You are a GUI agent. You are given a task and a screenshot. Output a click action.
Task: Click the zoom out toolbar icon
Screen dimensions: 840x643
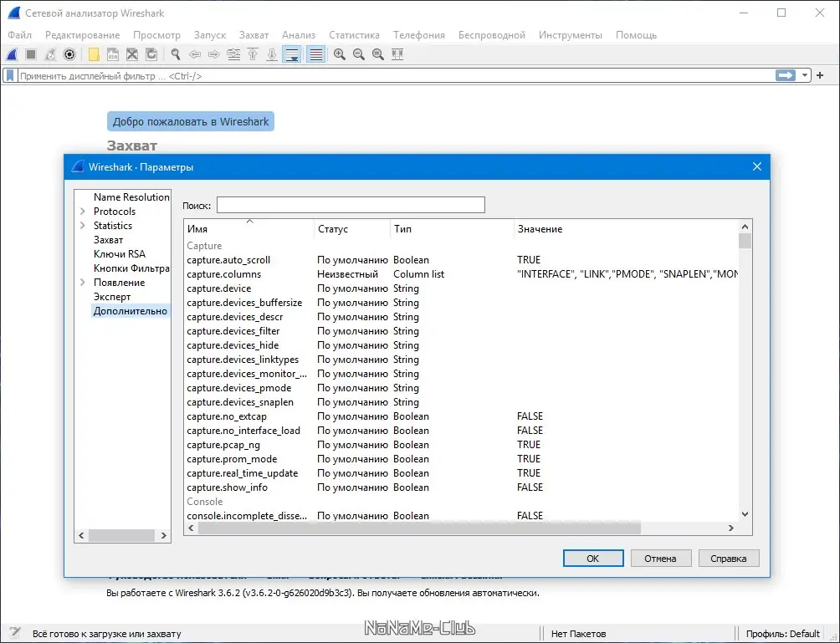pyautogui.click(x=359, y=54)
